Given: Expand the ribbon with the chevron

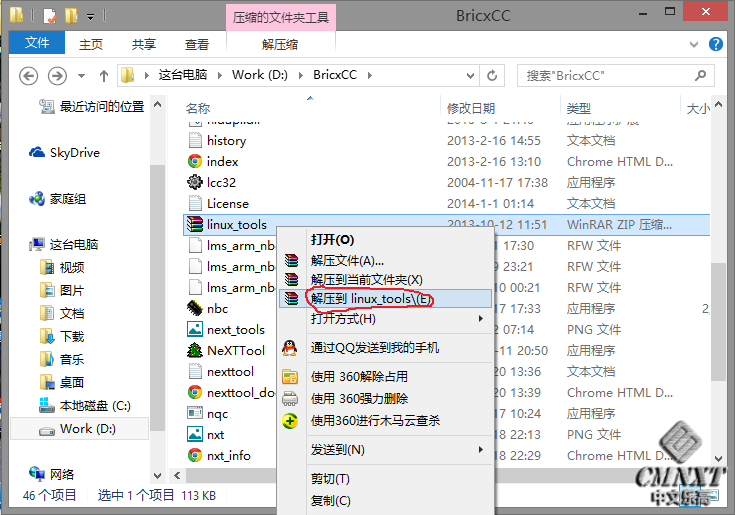Looking at the screenshot, I should pyautogui.click(x=694, y=45).
